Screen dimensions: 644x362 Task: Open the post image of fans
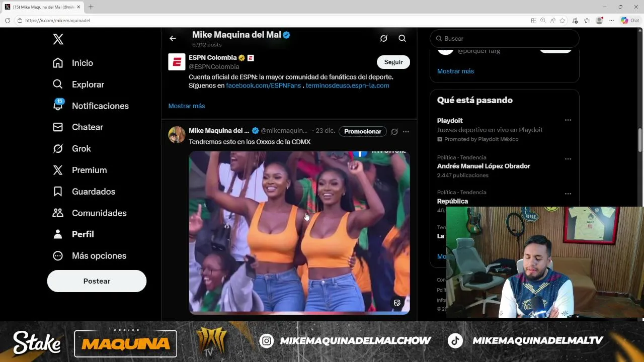tap(299, 232)
